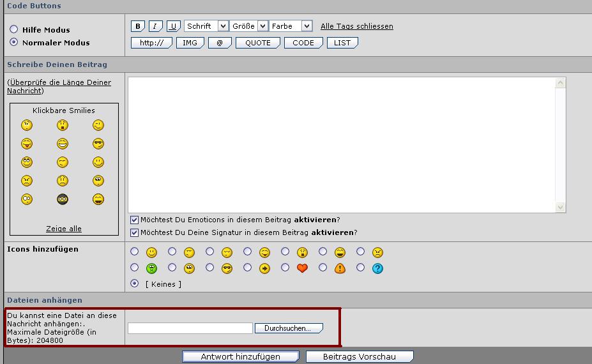
Task: Apply underline with the U button
Action: click(x=173, y=26)
